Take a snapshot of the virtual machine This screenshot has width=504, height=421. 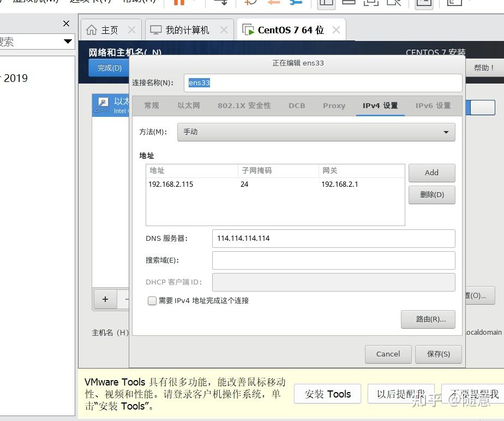point(251,3)
